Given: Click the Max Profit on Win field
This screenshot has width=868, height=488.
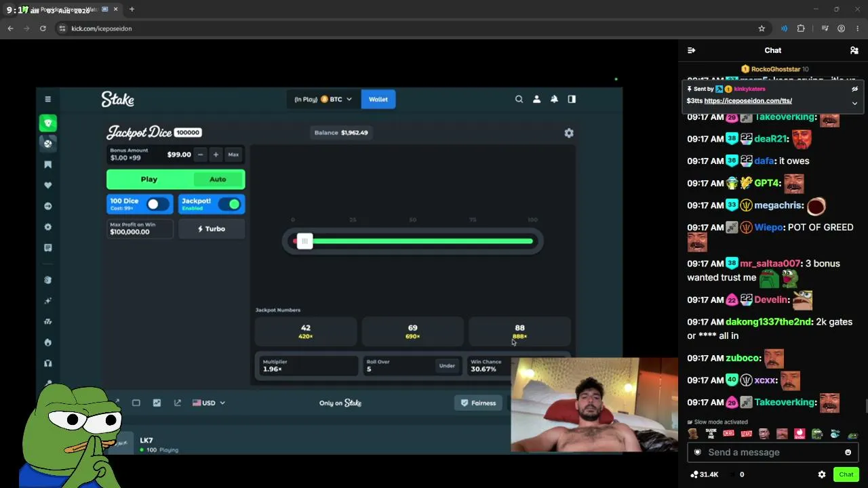Looking at the screenshot, I should click(x=140, y=229).
